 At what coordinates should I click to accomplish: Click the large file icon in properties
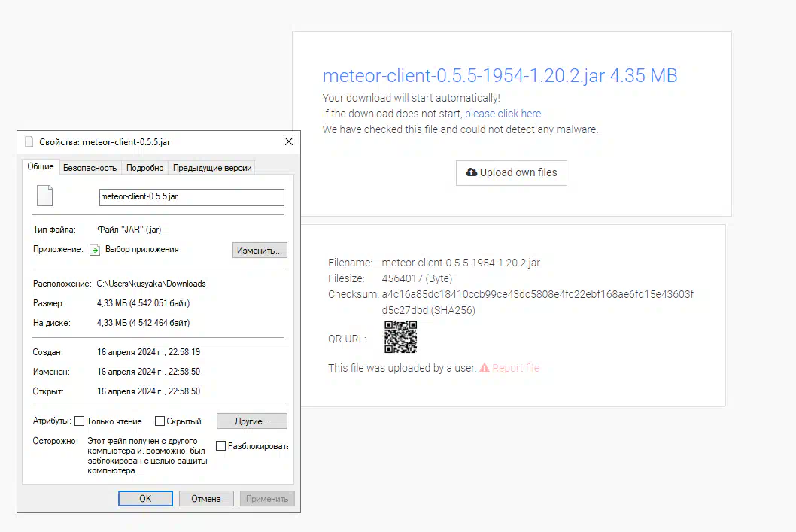pos(45,196)
